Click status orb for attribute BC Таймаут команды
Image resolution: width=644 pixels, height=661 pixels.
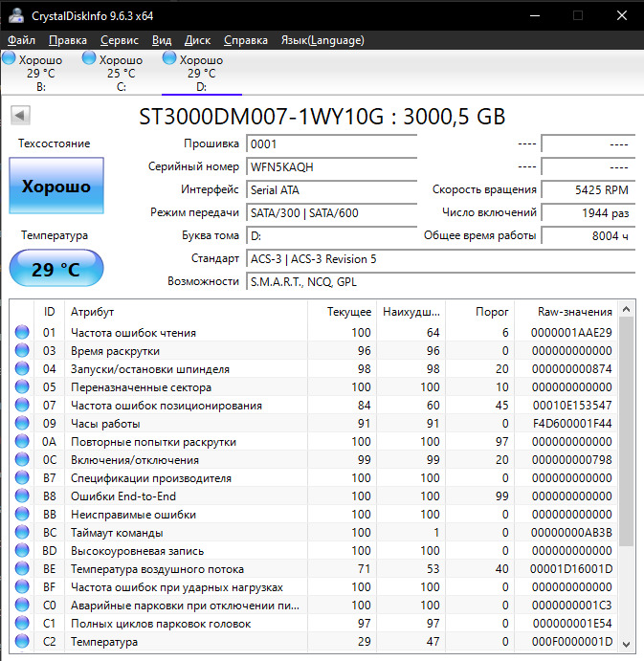pyautogui.click(x=22, y=533)
